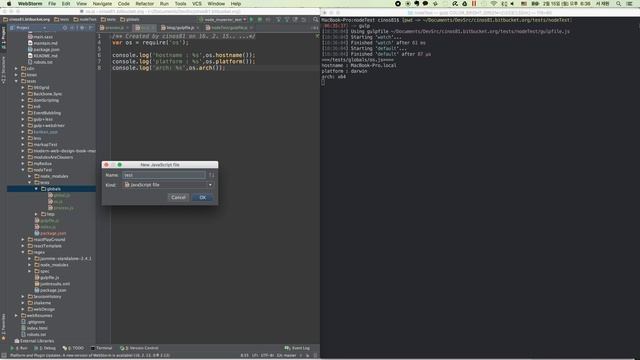Switch to the blog/gulpfile.js editor tab
The height and width of the screenshot is (360, 640).
tap(179, 28)
